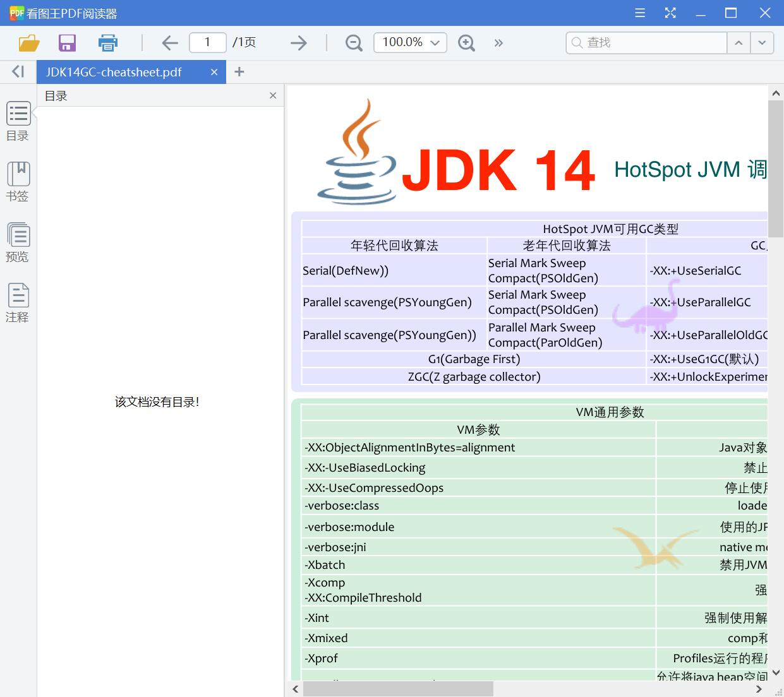Collapse the sidebar with the left arrow icon
This screenshot has height=697, width=784.
click(18, 72)
